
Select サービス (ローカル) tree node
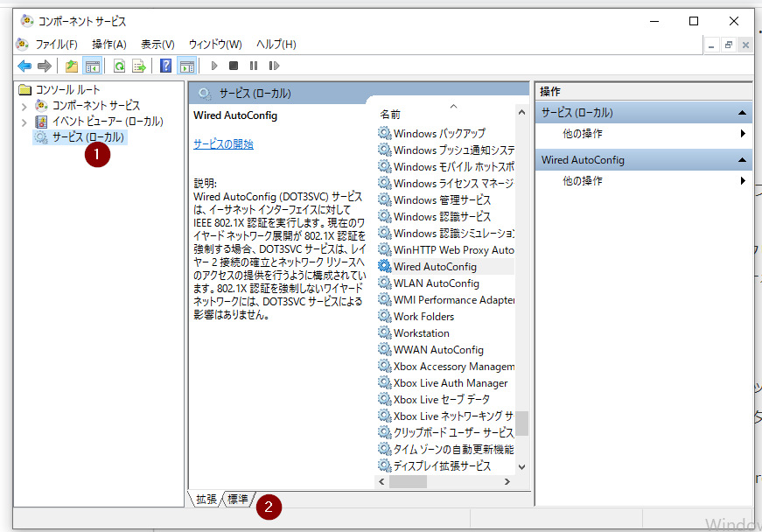click(88, 137)
